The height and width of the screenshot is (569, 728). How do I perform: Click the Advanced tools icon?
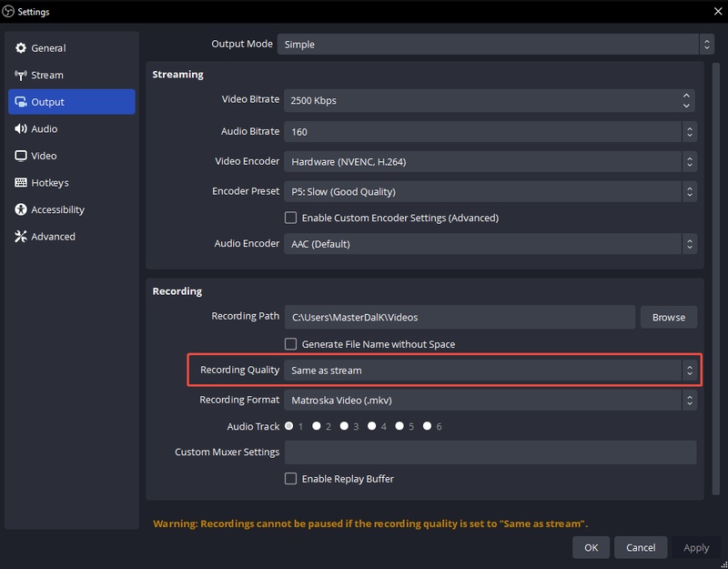pos(20,237)
